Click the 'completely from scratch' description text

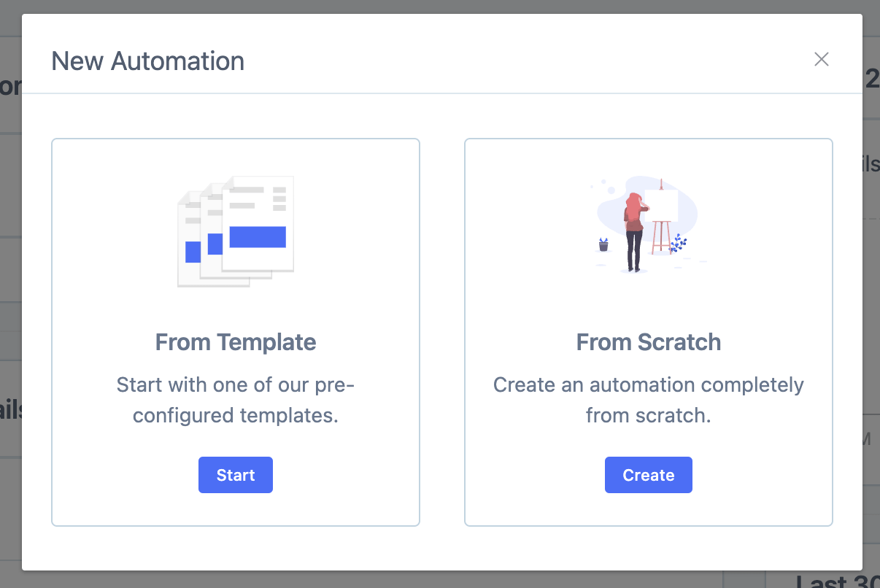pyautogui.click(x=649, y=400)
